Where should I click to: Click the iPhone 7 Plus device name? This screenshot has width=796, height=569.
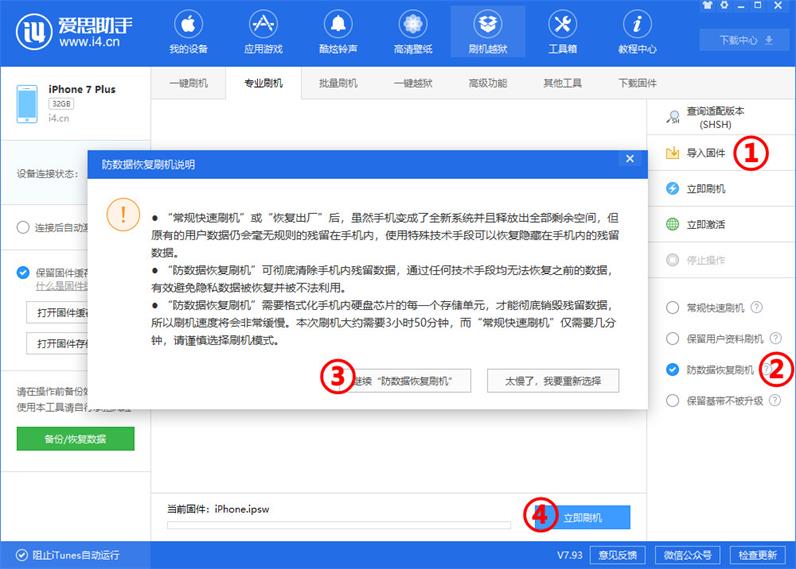[82, 89]
